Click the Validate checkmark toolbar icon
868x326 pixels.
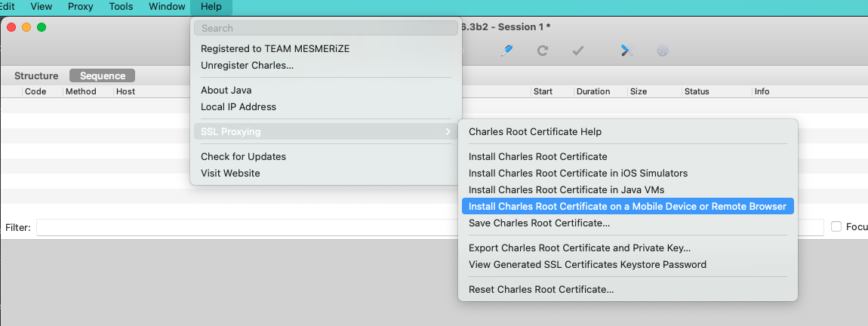point(578,51)
